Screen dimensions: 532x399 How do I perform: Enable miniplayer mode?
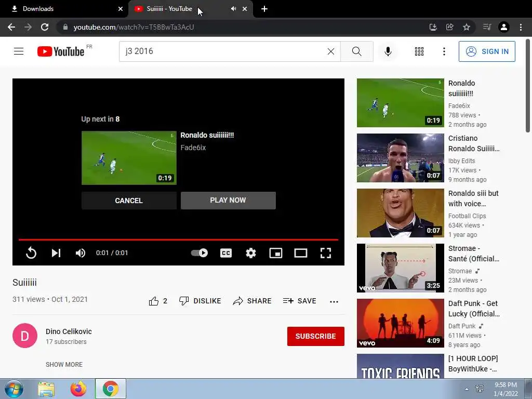[276, 253]
